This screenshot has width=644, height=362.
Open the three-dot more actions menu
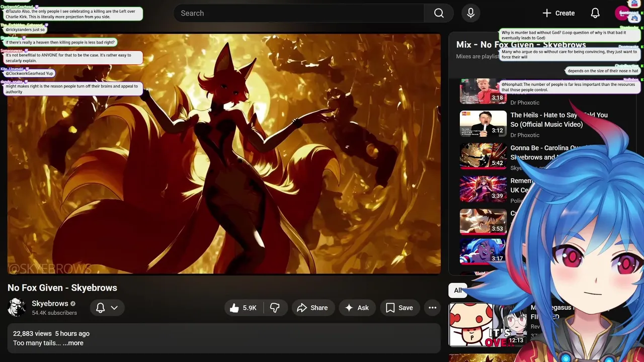[x=432, y=308]
